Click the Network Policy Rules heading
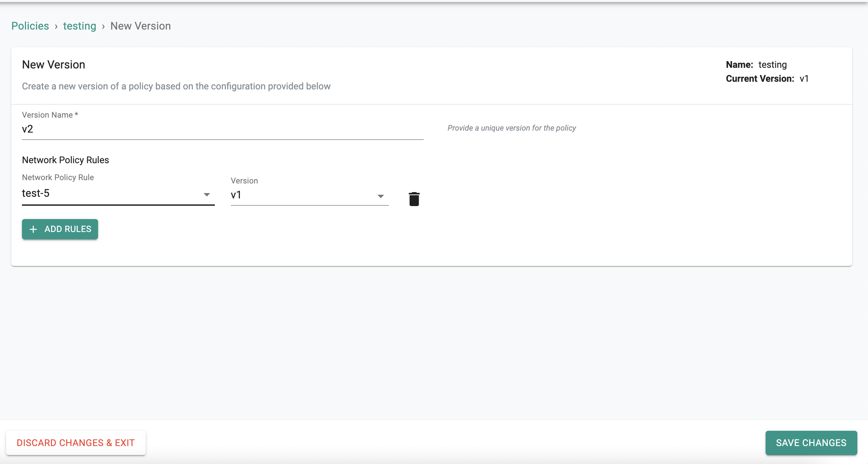 tap(66, 160)
